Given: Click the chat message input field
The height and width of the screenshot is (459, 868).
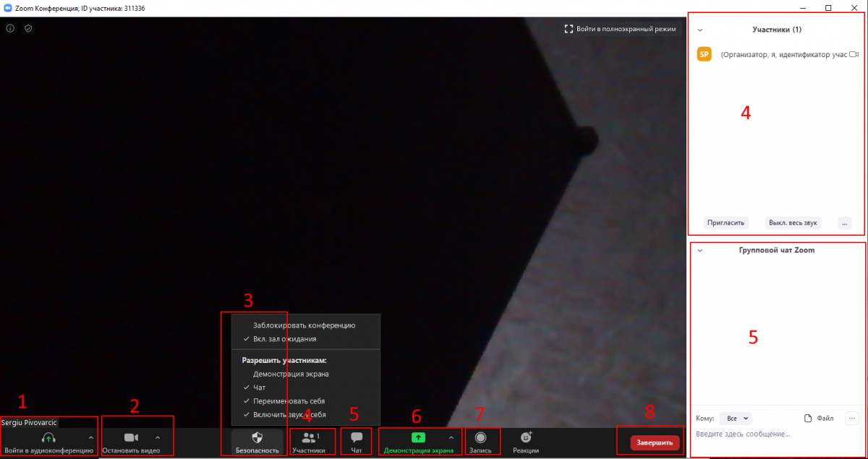Looking at the screenshot, I should (x=767, y=434).
